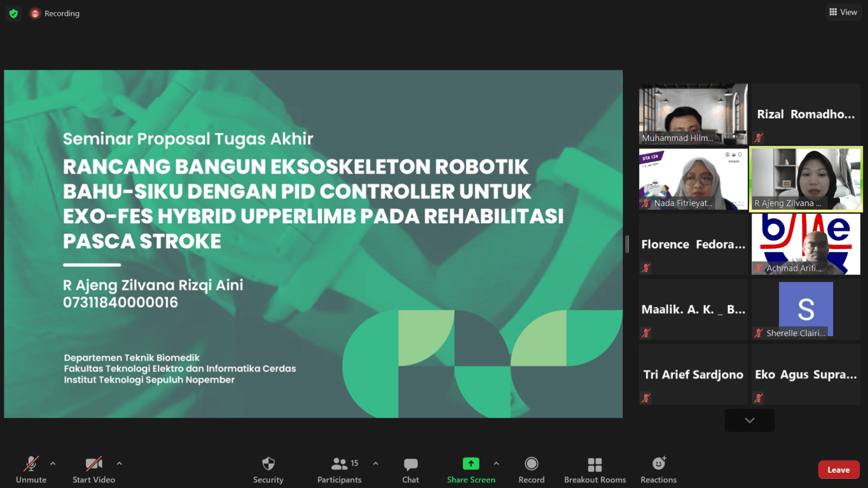This screenshot has width=868, height=488.
Task: Click the green encryption shield badge
Action: coord(13,13)
